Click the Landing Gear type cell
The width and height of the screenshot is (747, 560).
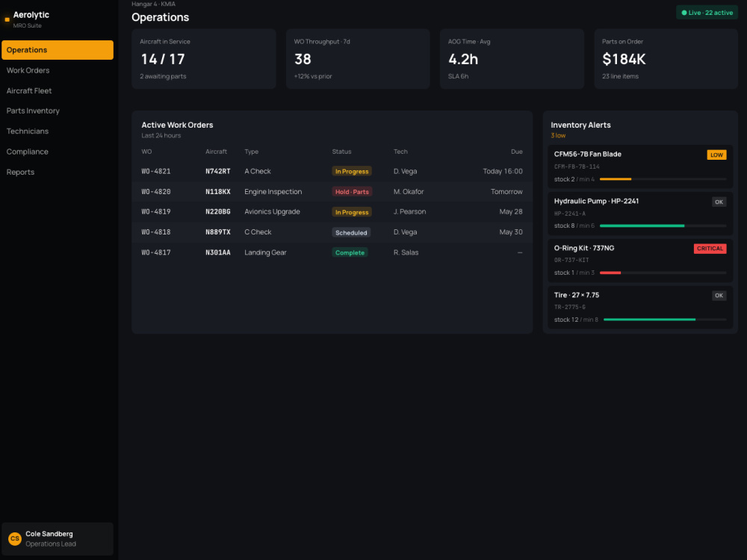(x=265, y=252)
